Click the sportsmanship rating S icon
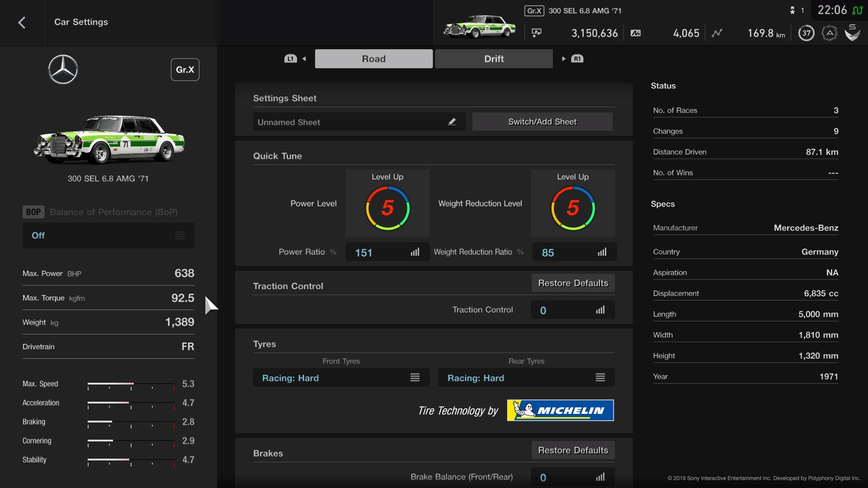This screenshot has height=488, width=868. [852, 33]
